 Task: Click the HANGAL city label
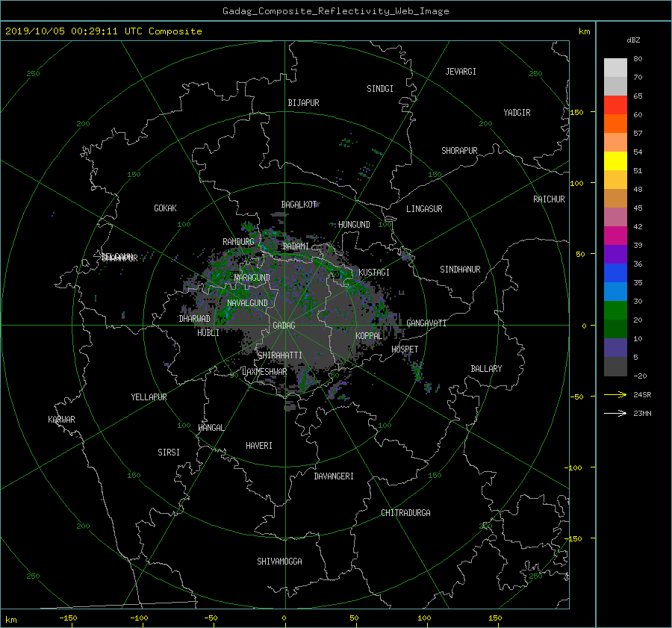tap(211, 428)
